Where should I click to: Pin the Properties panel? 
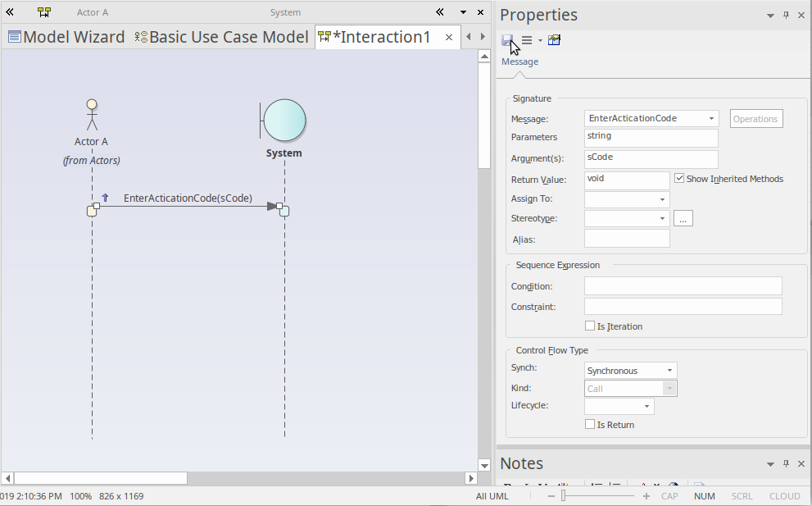click(x=786, y=16)
